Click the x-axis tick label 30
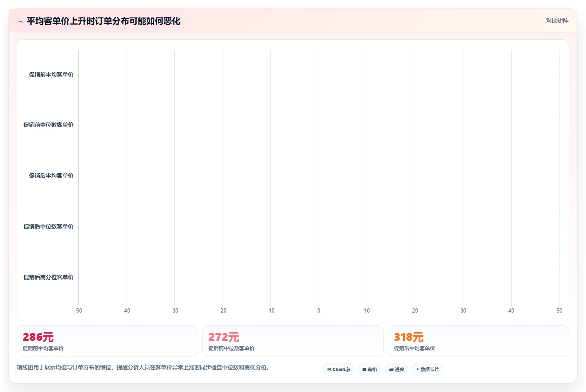586x392 pixels. click(463, 310)
